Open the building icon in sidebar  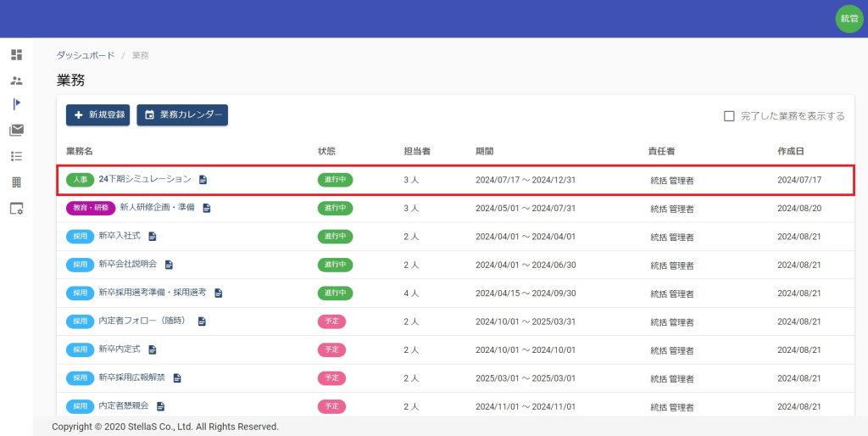[x=16, y=182]
